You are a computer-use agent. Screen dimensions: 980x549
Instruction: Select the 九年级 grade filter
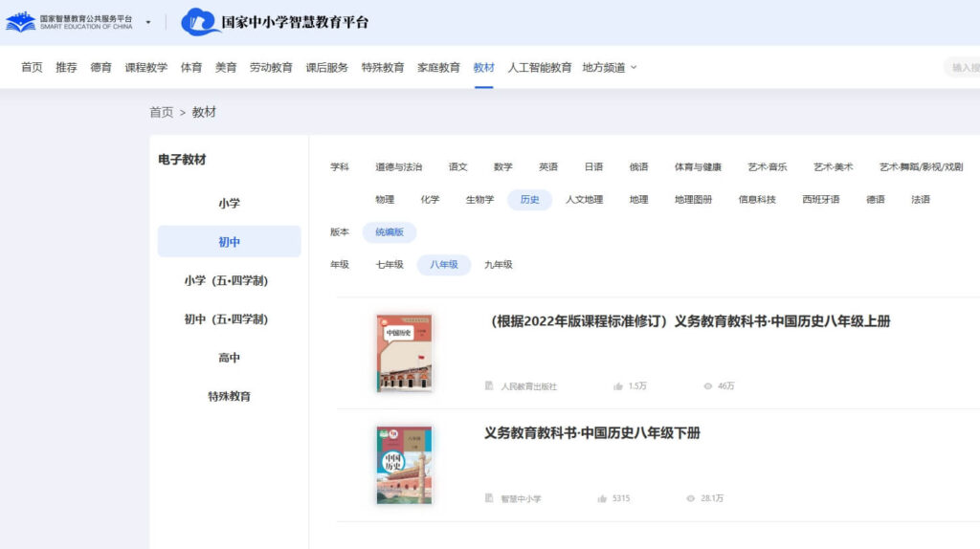pyautogui.click(x=498, y=265)
